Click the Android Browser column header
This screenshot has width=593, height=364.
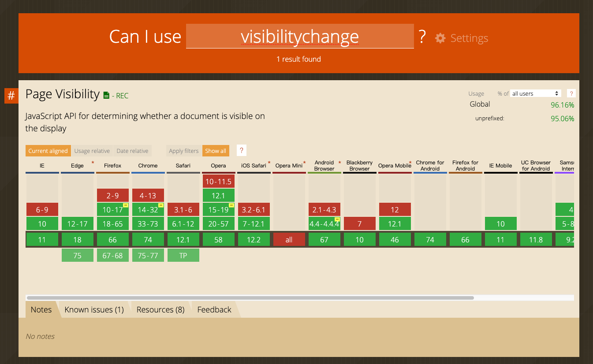tap(324, 166)
